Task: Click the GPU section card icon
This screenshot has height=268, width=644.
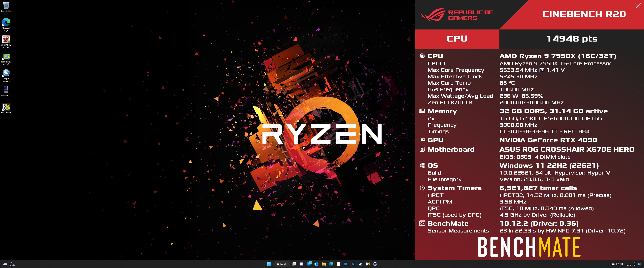Action: coord(422,140)
